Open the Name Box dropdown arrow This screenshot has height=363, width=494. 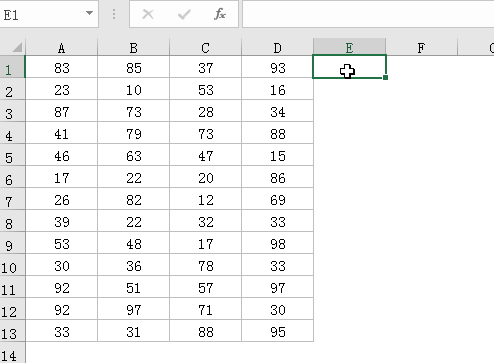(89, 13)
